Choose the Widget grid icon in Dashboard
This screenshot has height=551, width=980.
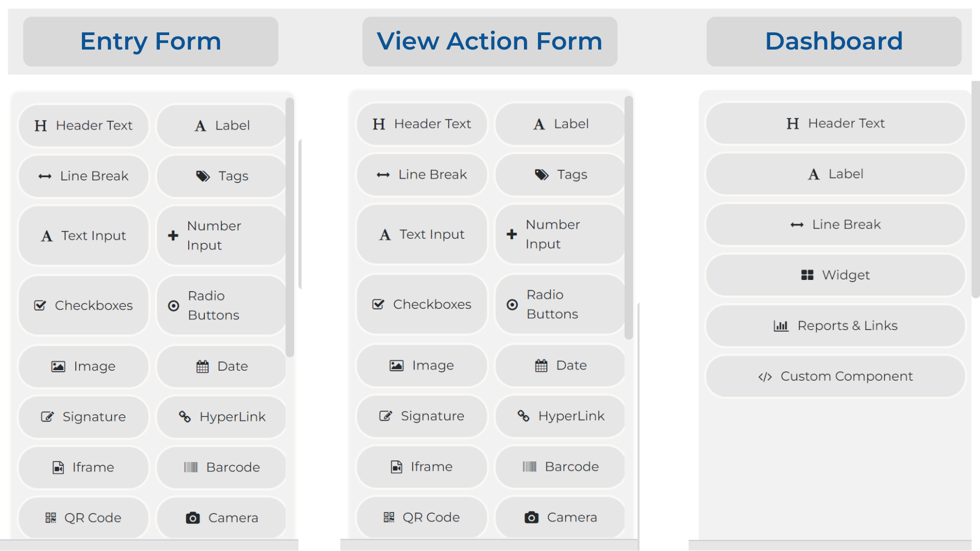807,275
